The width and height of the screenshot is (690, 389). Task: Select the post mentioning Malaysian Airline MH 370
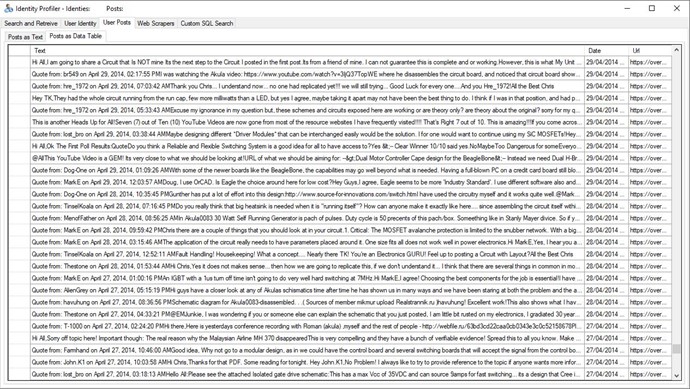point(307,338)
